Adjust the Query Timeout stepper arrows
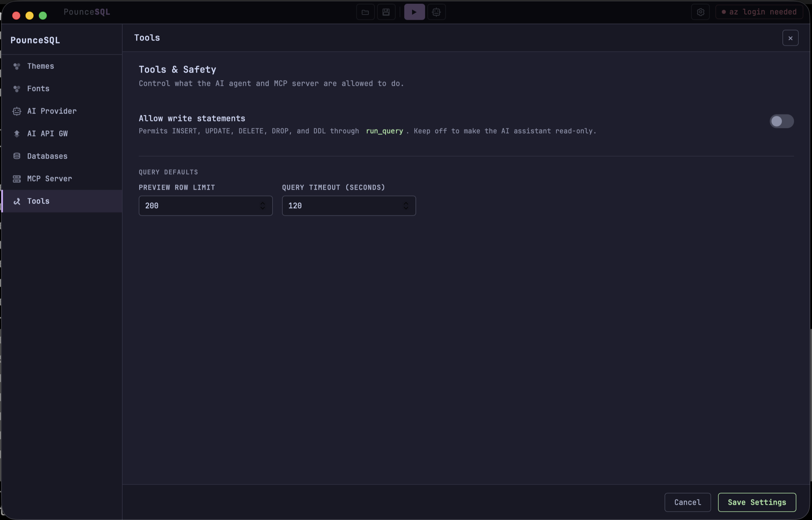This screenshot has height=520, width=812. (x=406, y=206)
